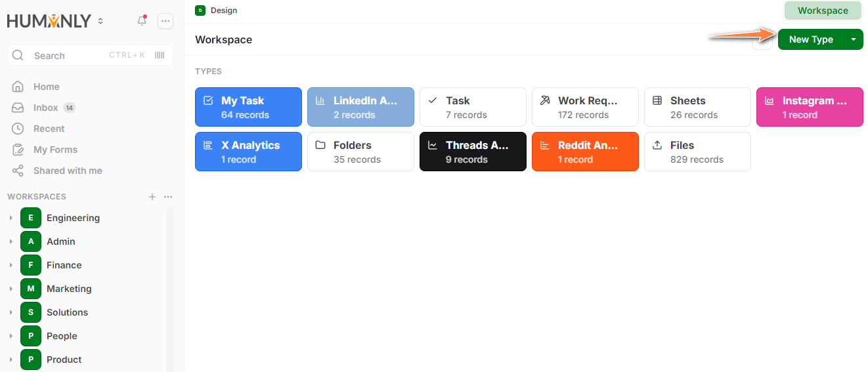Open the My Task type card
The width and height of the screenshot is (868, 372).
point(248,107)
